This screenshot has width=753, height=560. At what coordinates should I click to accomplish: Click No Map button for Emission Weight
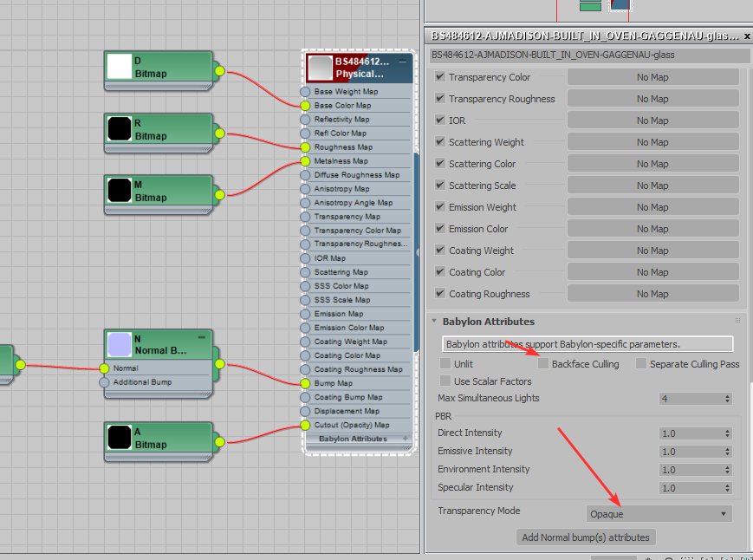pyautogui.click(x=652, y=207)
